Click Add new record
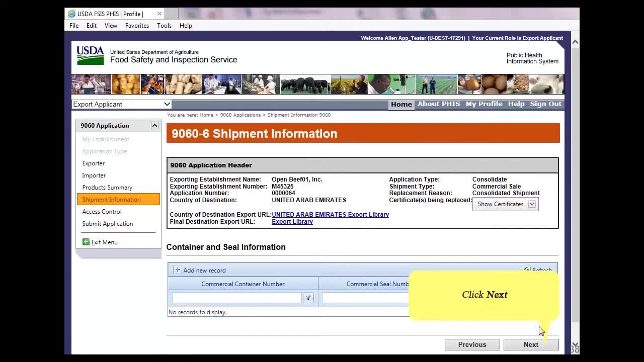Screen dimensions: 644x362 pos(204,270)
